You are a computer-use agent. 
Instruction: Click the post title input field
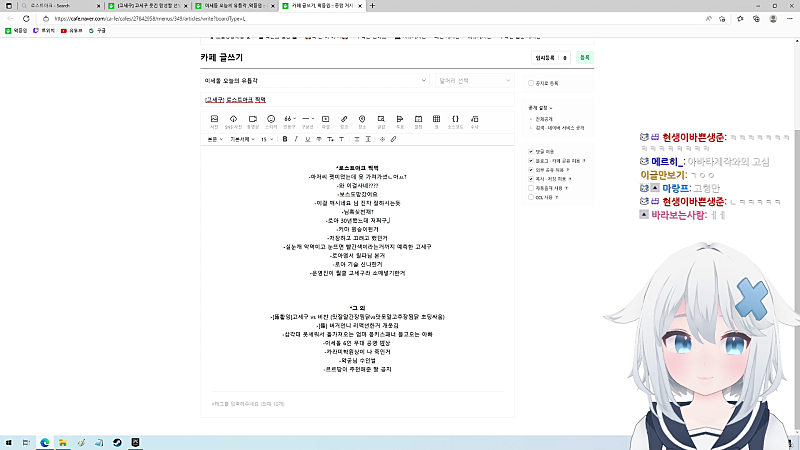357,99
